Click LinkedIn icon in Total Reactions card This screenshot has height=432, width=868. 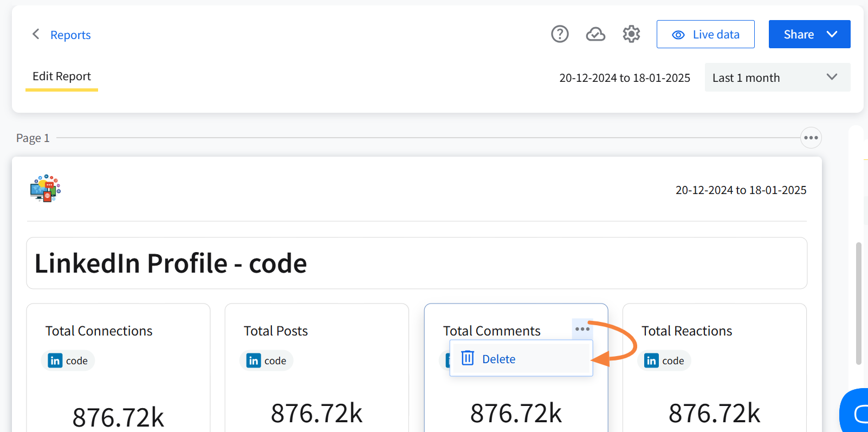click(651, 360)
